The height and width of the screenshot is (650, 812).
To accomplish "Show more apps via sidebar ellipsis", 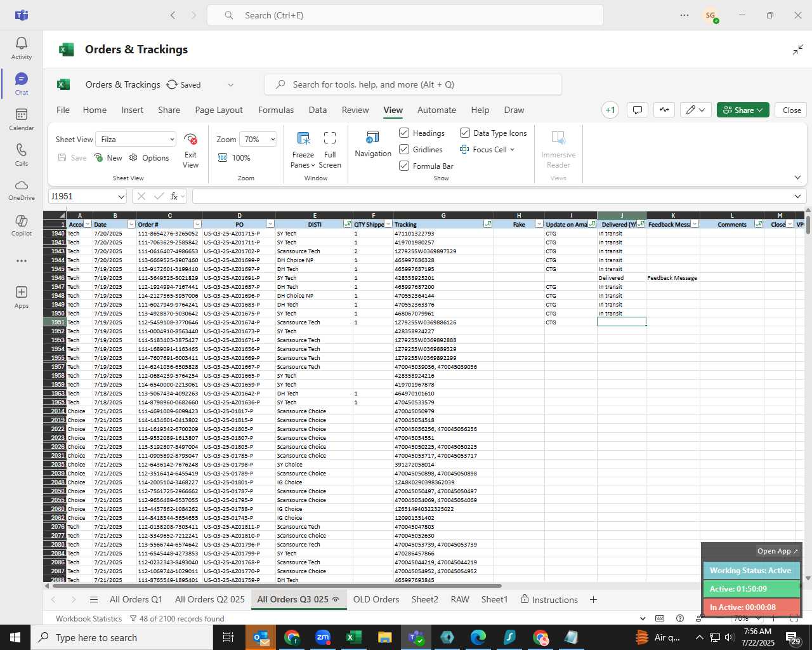I will tap(22, 261).
